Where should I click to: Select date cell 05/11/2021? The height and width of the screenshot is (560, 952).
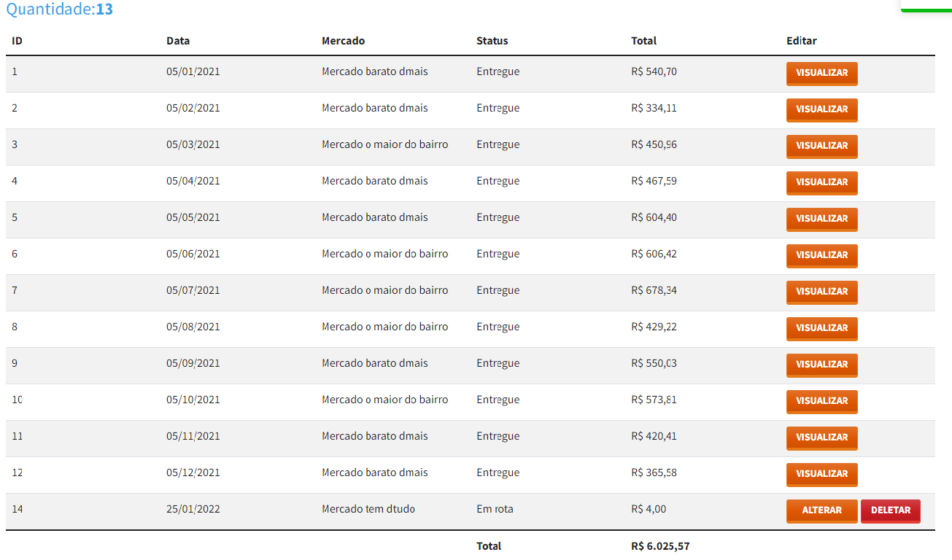(x=193, y=436)
